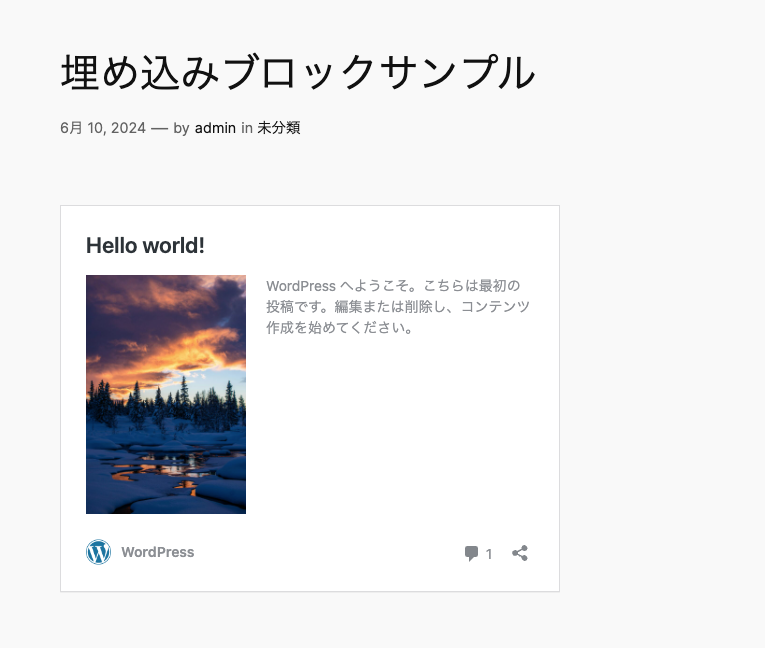765x648 pixels.
Task: Click the post title 埋め込みブロックサンプル
Action: pos(298,72)
